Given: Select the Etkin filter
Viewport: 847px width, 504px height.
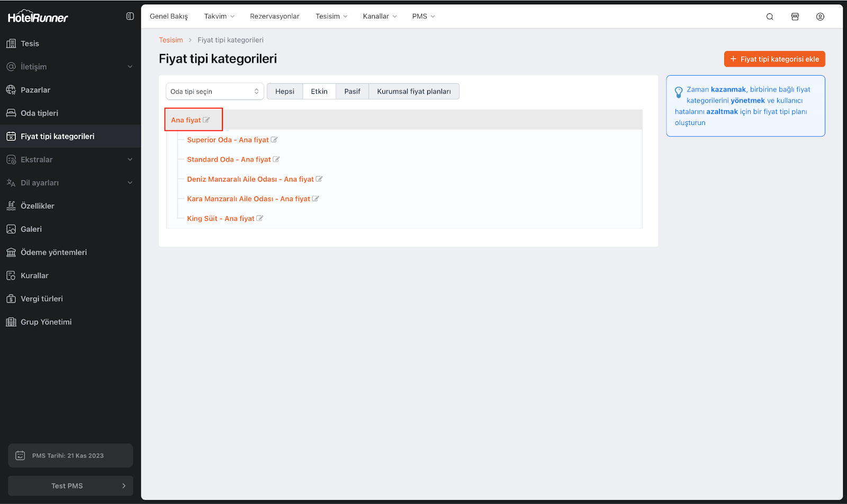Looking at the screenshot, I should point(319,92).
